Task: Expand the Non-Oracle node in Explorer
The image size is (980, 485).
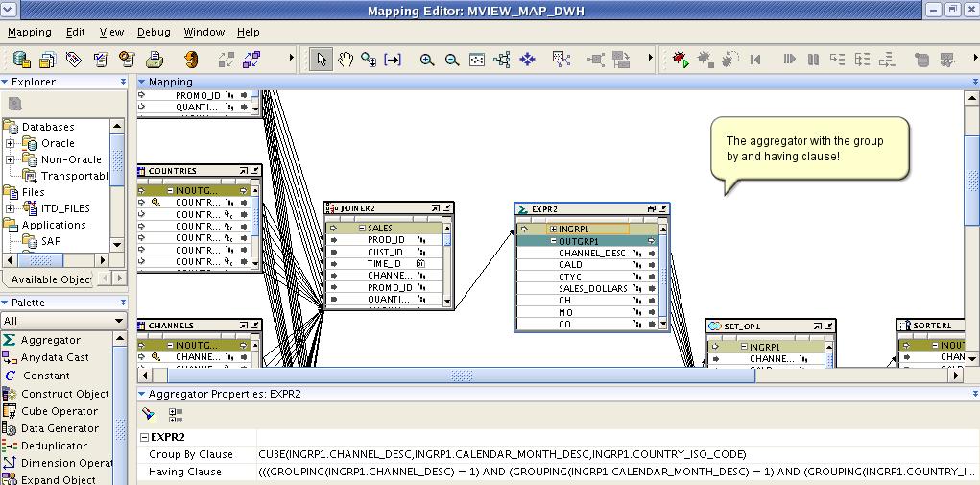Action: click(x=10, y=160)
